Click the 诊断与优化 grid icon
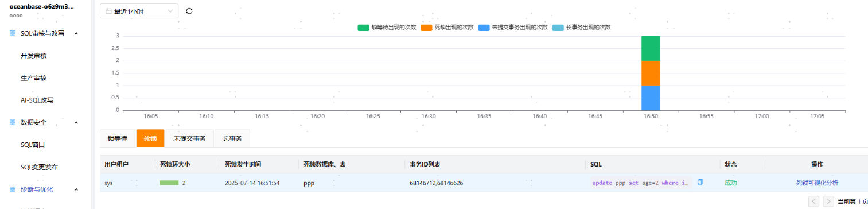This screenshot has height=209, width=868. click(13, 189)
